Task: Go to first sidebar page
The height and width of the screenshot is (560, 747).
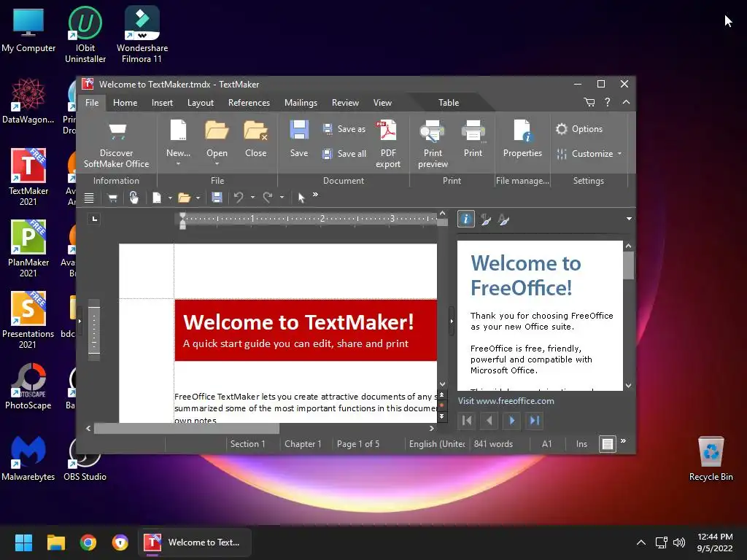Action: (467, 421)
